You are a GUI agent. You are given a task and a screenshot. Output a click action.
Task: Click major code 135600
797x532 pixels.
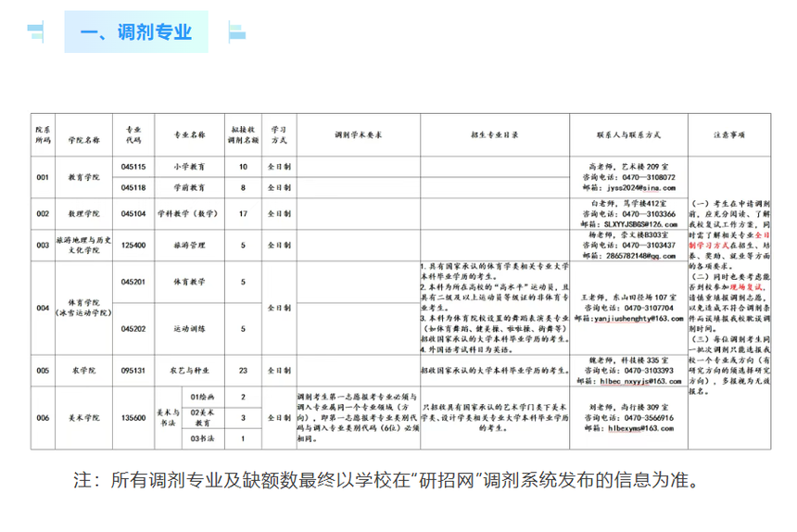pyautogui.click(x=133, y=418)
